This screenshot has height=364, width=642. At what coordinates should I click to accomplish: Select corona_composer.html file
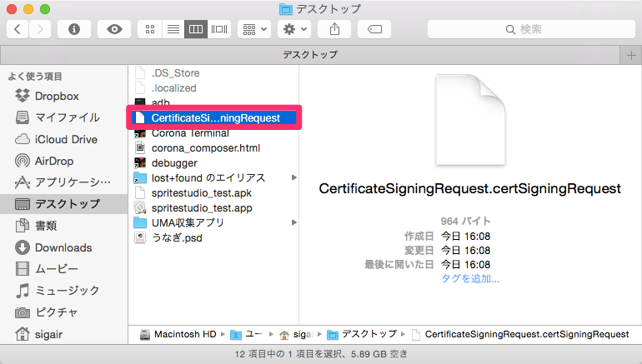(206, 148)
